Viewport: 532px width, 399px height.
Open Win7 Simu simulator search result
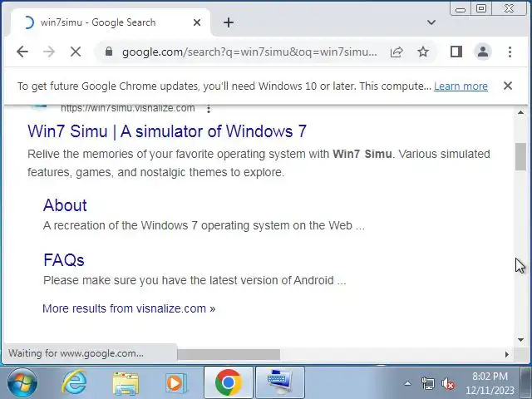pos(167,131)
